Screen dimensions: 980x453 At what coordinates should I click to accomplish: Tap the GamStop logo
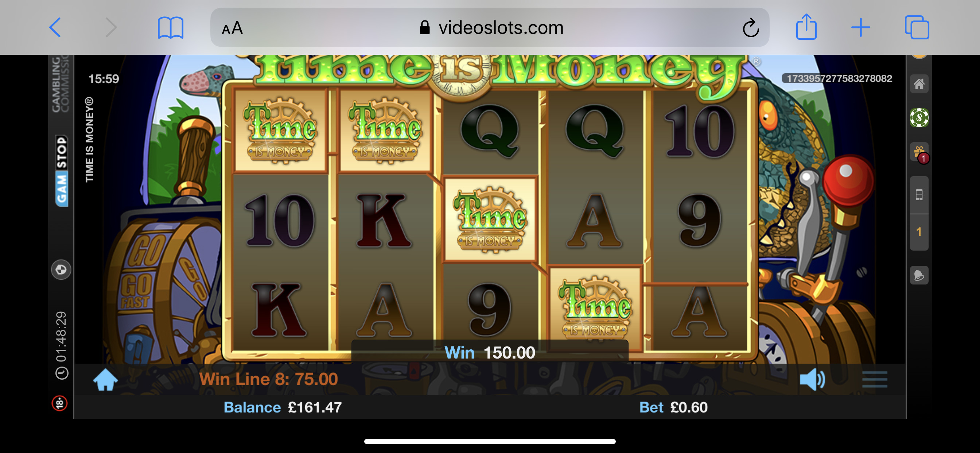pyautogui.click(x=62, y=171)
